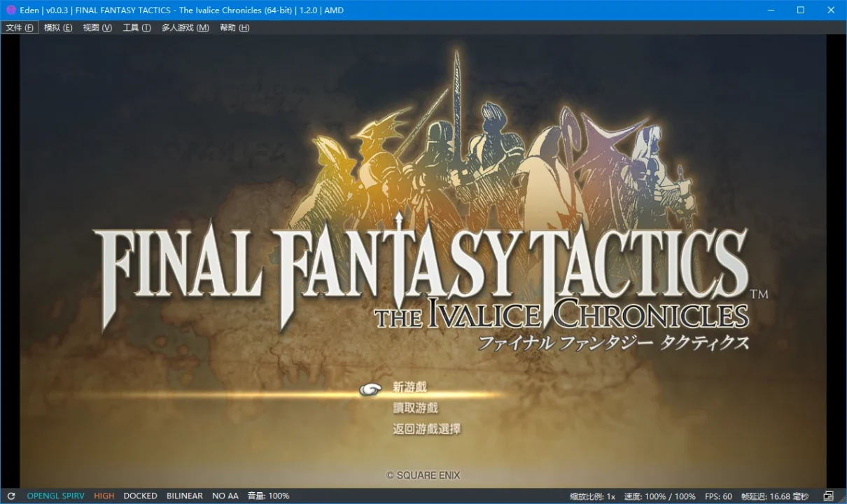Click the pointing glove cursor icon
The image size is (847, 504).
pyautogui.click(x=371, y=389)
